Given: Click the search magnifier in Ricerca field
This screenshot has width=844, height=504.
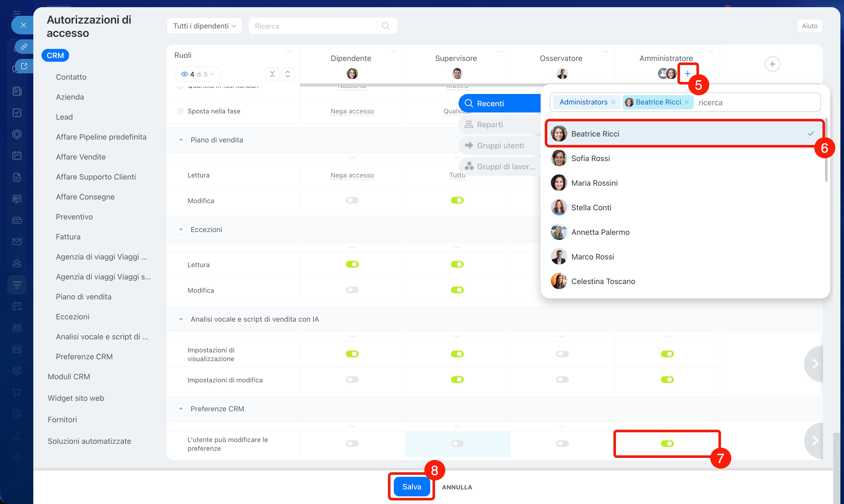Looking at the screenshot, I should click(385, 26).
